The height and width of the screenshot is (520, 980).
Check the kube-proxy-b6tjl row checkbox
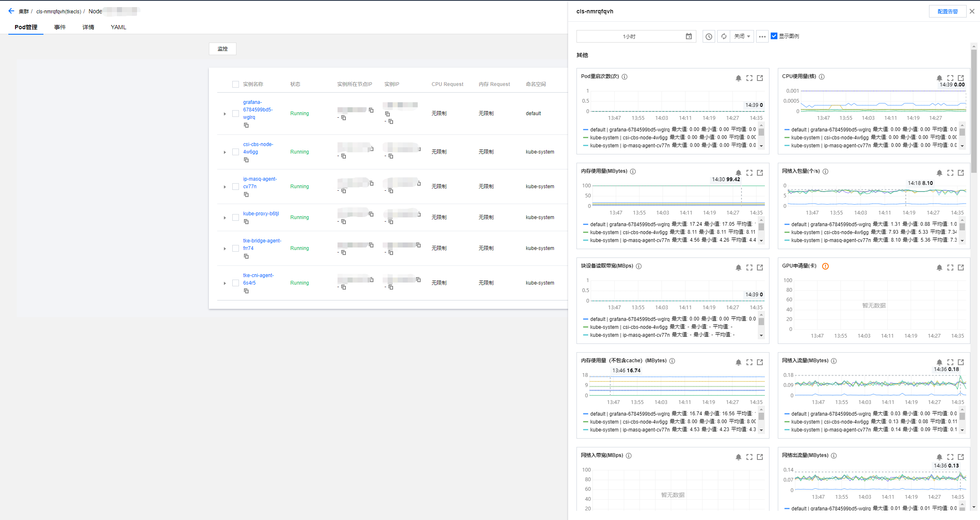click(x=235, y=217)
